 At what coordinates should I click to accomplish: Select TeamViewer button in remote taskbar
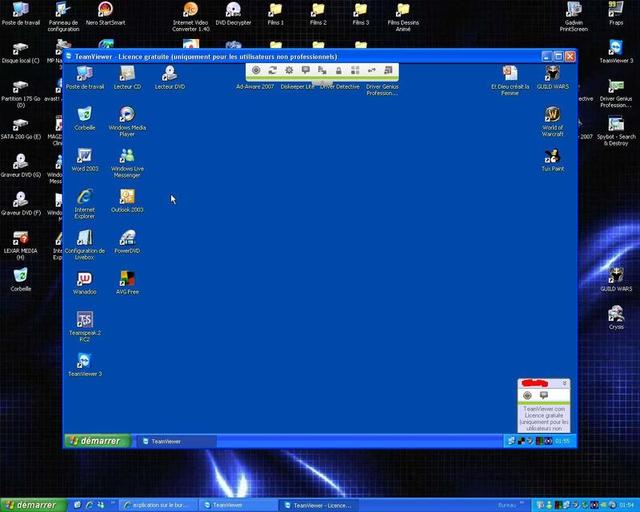[176, 441]
